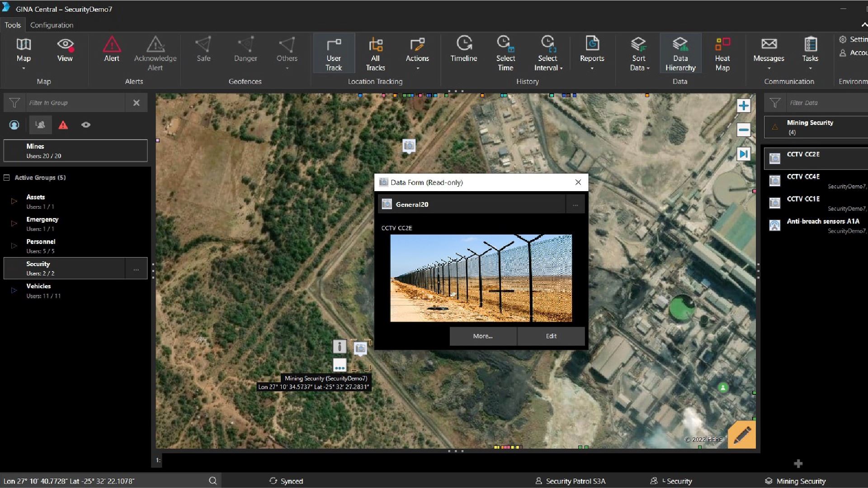Click the More... button
This screenshot has width=868, height=488.
(x=483, y=336)
